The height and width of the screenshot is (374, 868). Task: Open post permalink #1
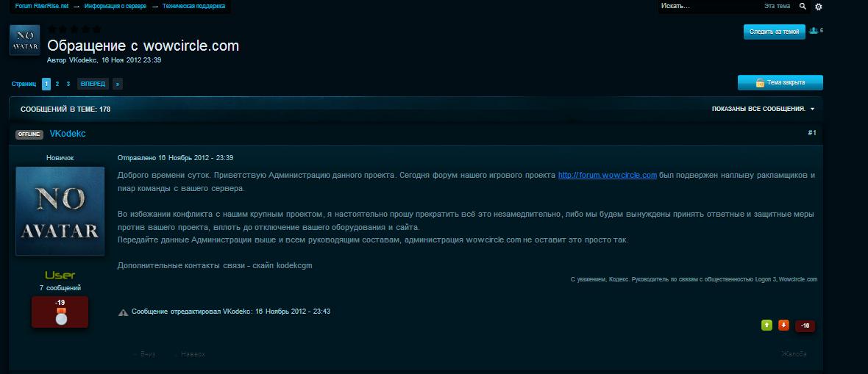click(x=811, y=133)
